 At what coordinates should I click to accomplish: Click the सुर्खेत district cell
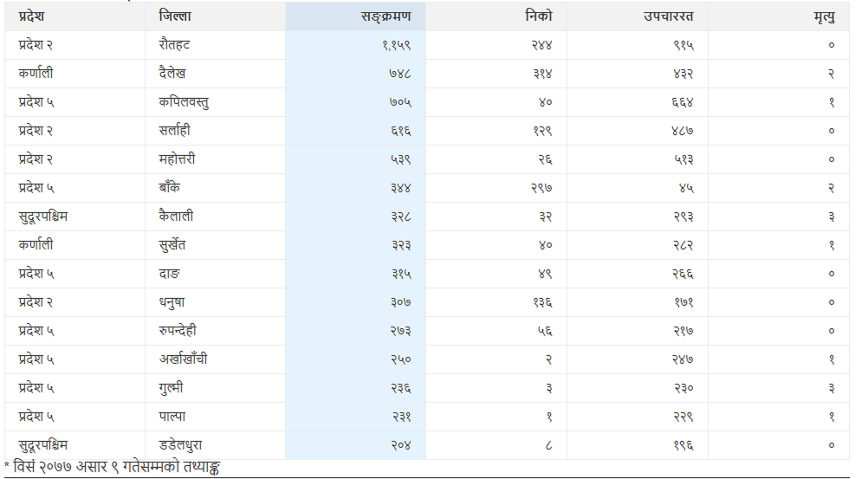point(215,245)
